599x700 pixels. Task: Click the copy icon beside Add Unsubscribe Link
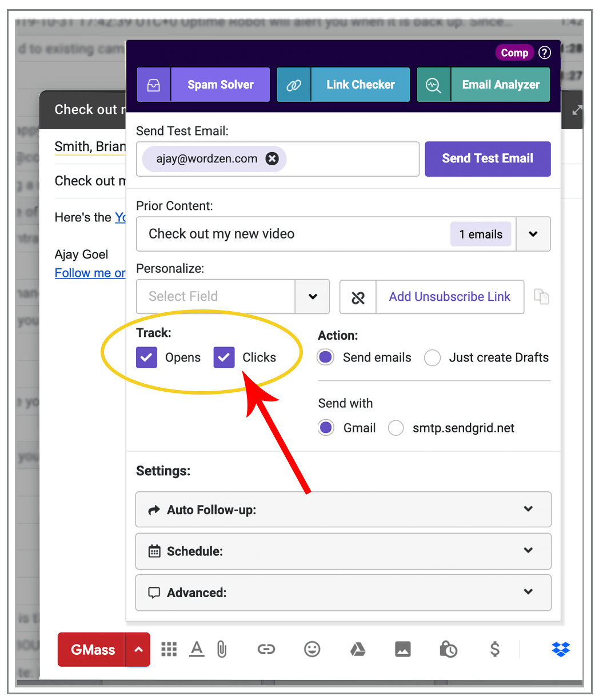click(541, 296)
